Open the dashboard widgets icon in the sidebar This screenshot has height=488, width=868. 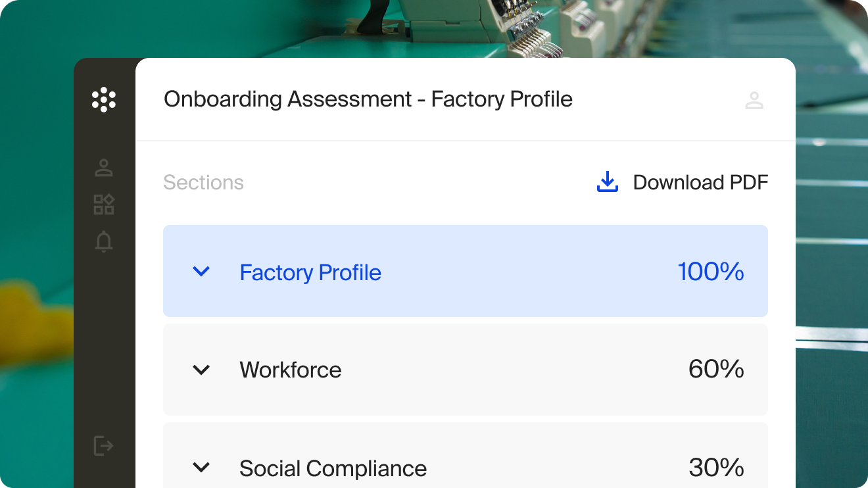[x=104, y=205]
